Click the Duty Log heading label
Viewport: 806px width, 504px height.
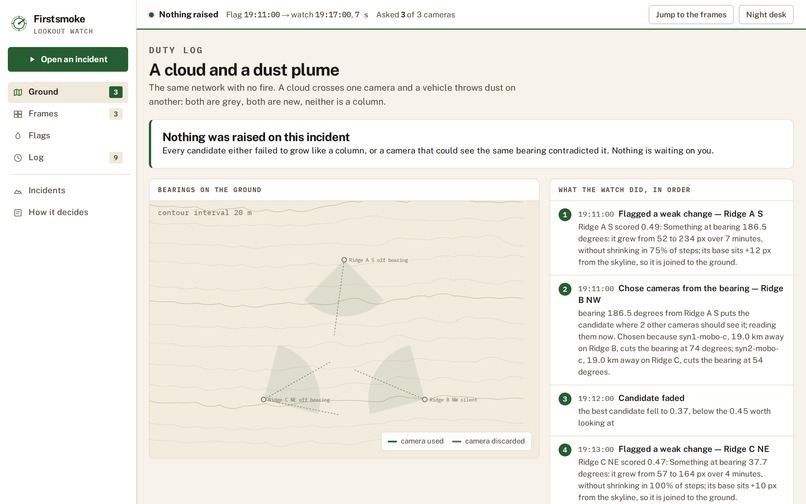coord(176,50)
